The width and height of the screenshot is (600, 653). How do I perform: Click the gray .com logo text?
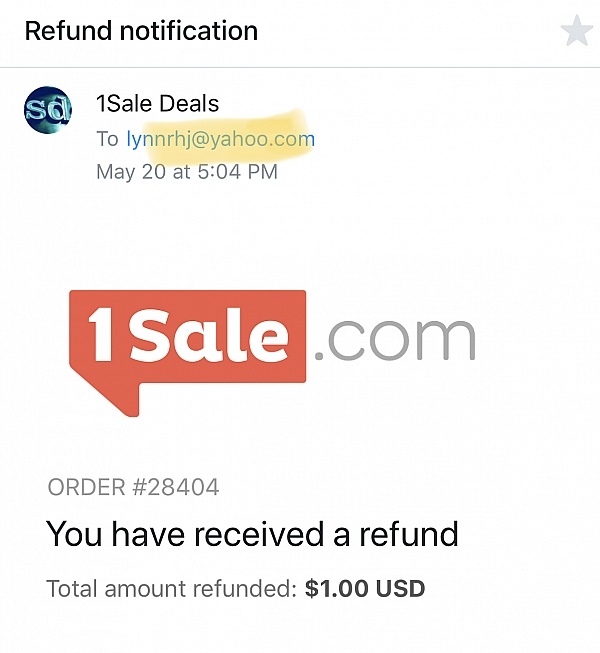(395, 340)
